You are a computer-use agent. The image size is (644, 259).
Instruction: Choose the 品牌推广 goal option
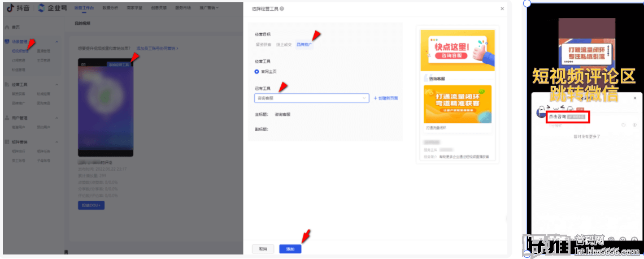pos(304,44)
